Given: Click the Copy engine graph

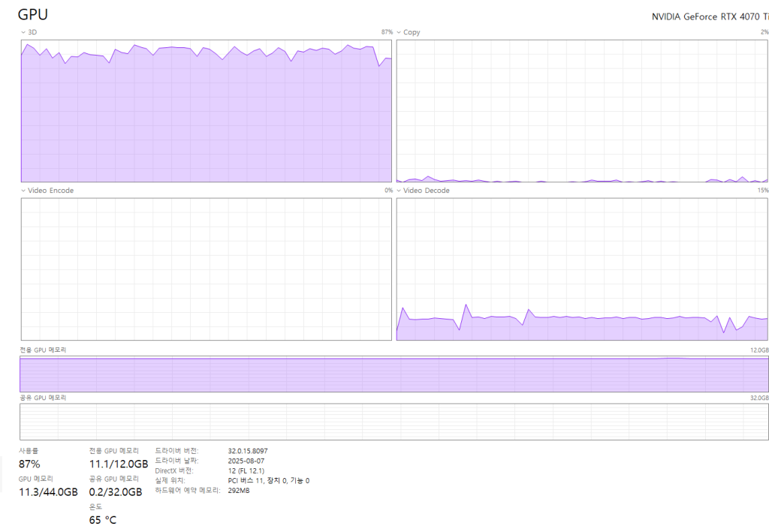Looking at the screenshot, I should click(582, 111).
